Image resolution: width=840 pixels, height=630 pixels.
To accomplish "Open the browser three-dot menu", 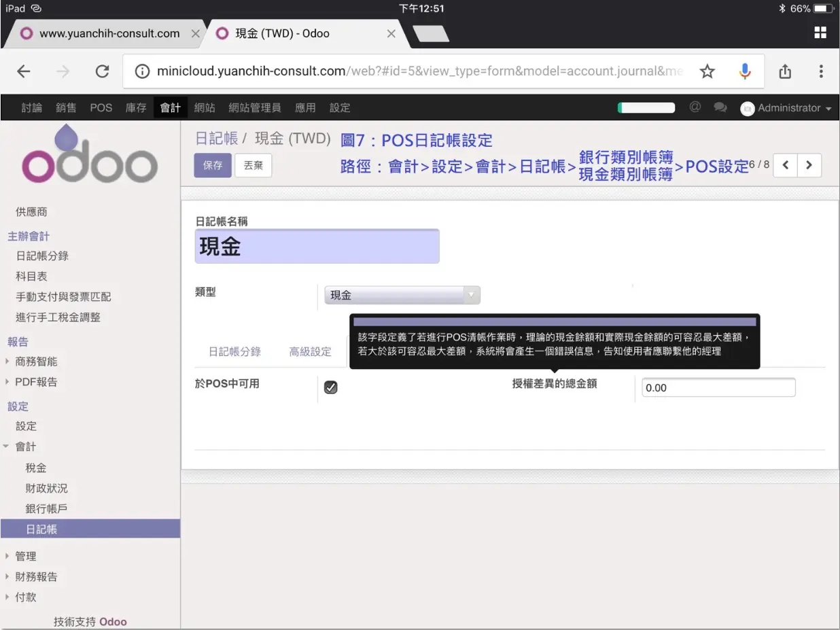I will tap(821, 71).
